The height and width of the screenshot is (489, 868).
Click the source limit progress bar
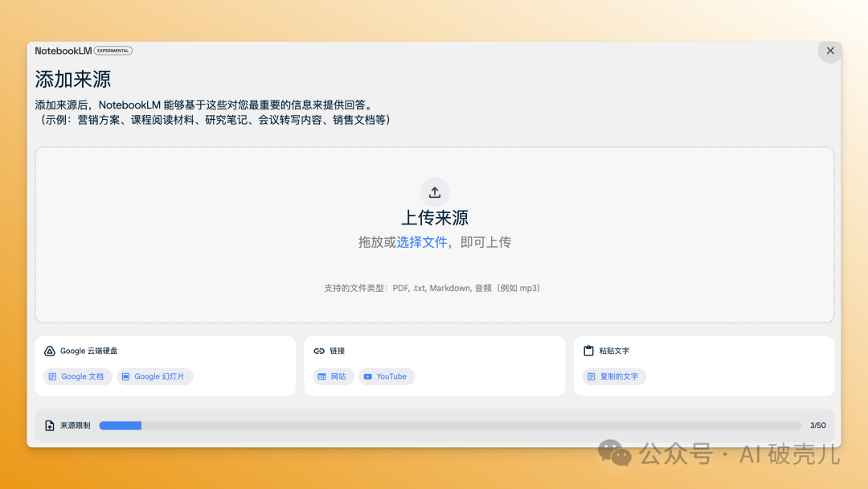tap(450, 425)
